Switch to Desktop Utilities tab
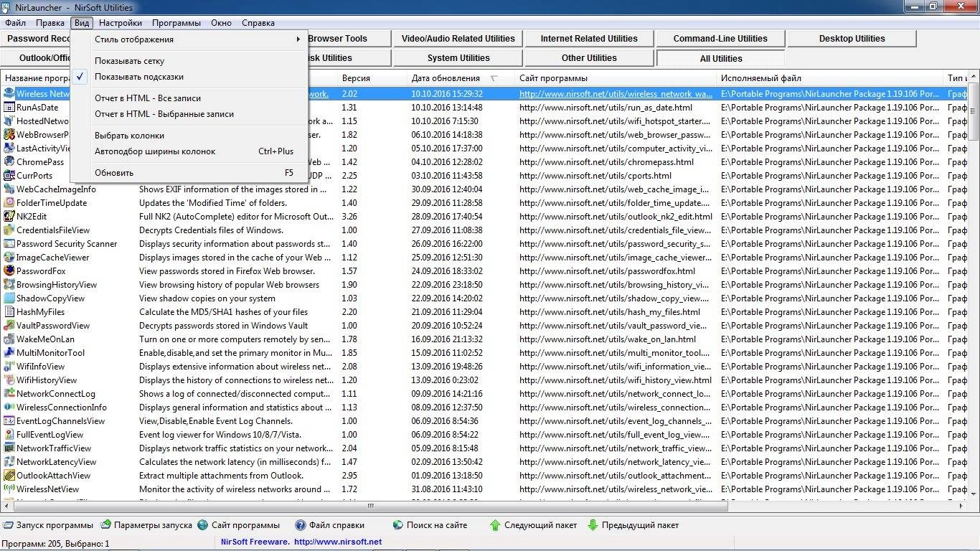The height and width of the screenshot is (551, 980). pos(852,39)
